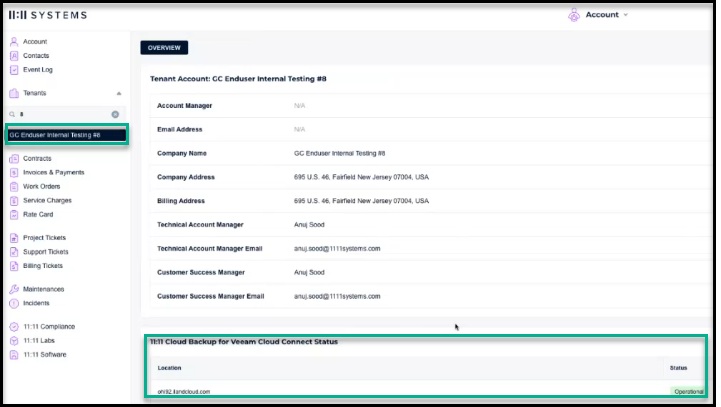
Task: Click the Billing Address value
Action: click(361, 201)
